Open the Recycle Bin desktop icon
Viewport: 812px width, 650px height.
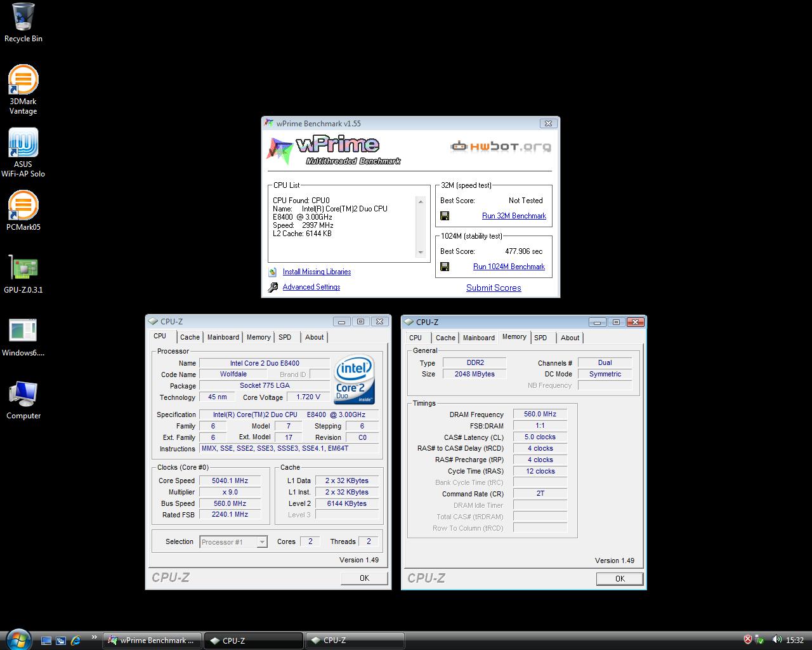(23, 23)
